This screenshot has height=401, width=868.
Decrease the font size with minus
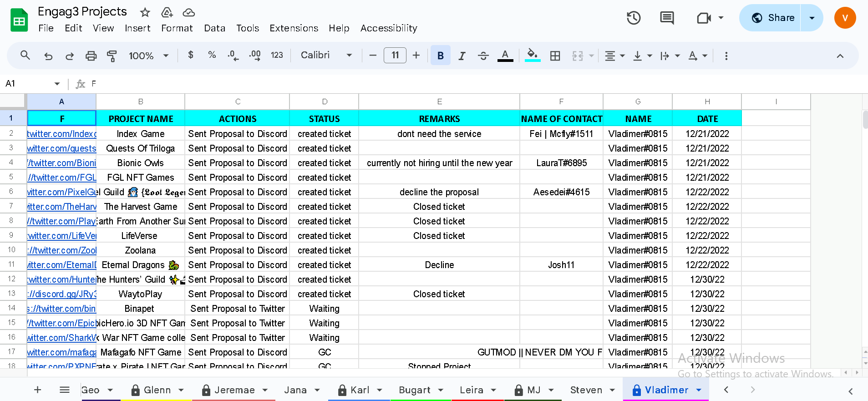[373, 56]
